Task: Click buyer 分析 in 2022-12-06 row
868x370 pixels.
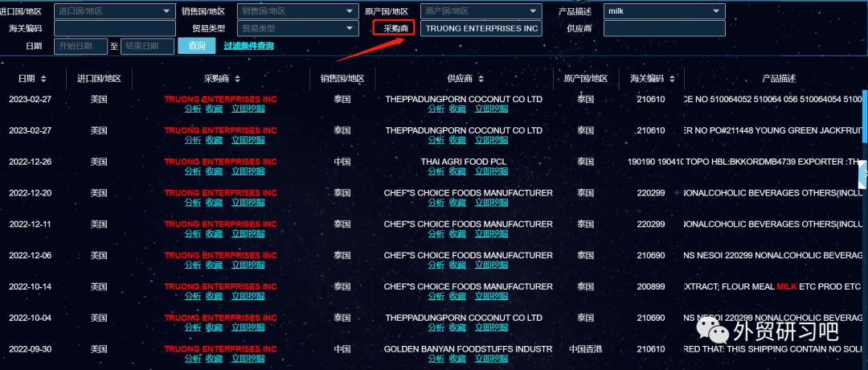Action: coord(193,265)
